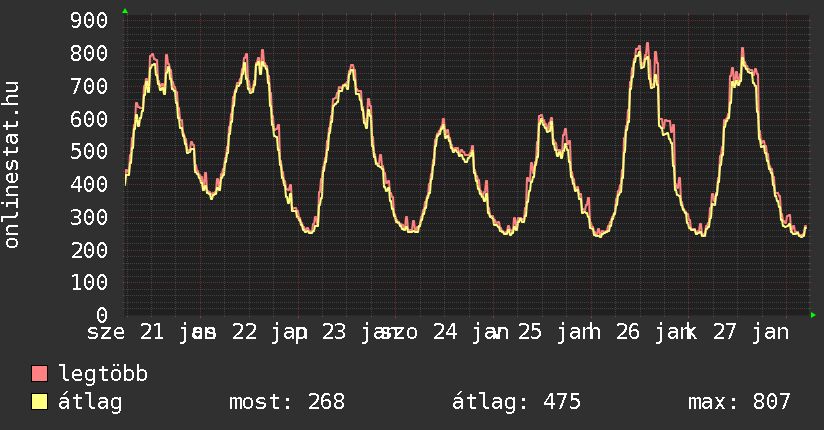Select the 300 y-axis label

click(x=91, y=217)
